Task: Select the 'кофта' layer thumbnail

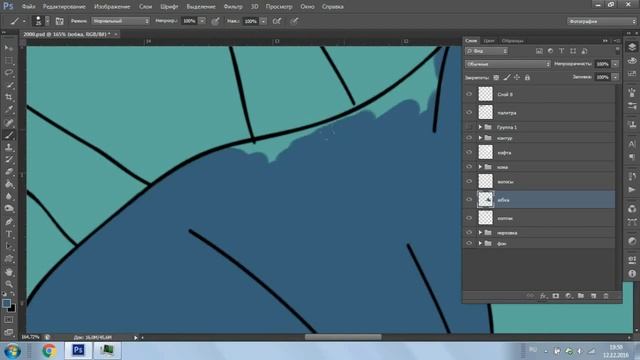Action: click(485, 152)
